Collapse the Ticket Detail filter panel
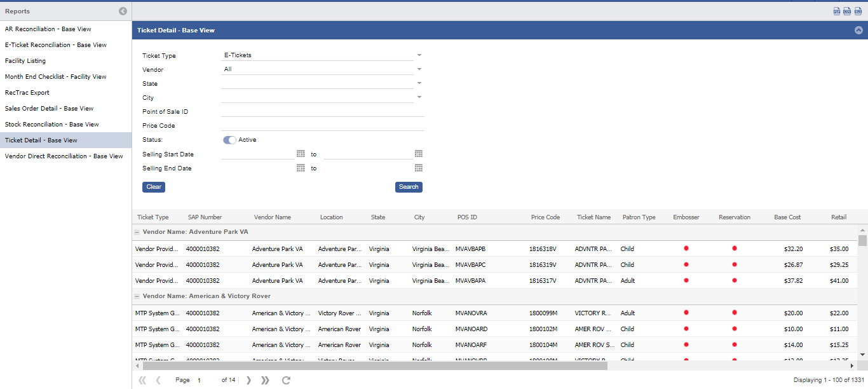This screenshot has width=868, height=389. click(x=858, y=30)
